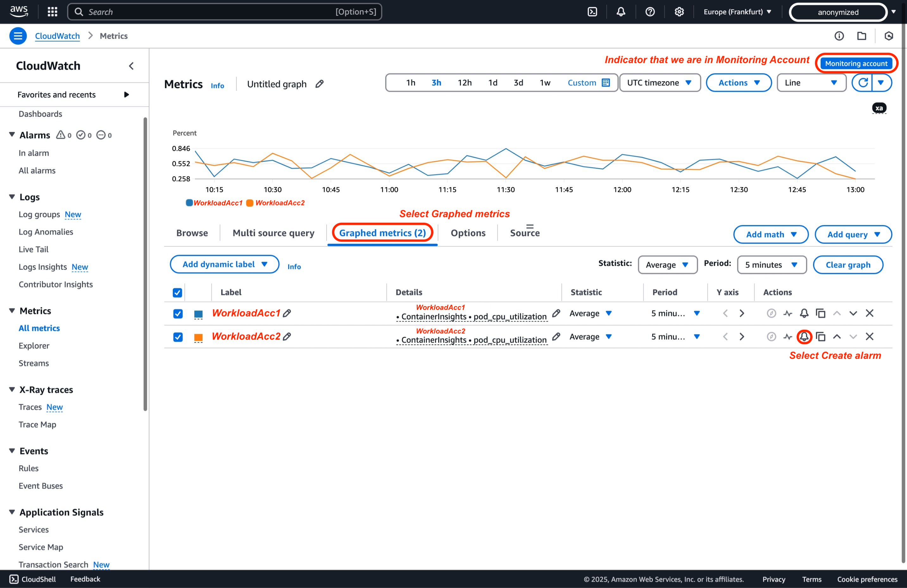Screen dimensions: 907x588
Task: Open the UTC timezone dropdown
Action: tap(660, 83)
